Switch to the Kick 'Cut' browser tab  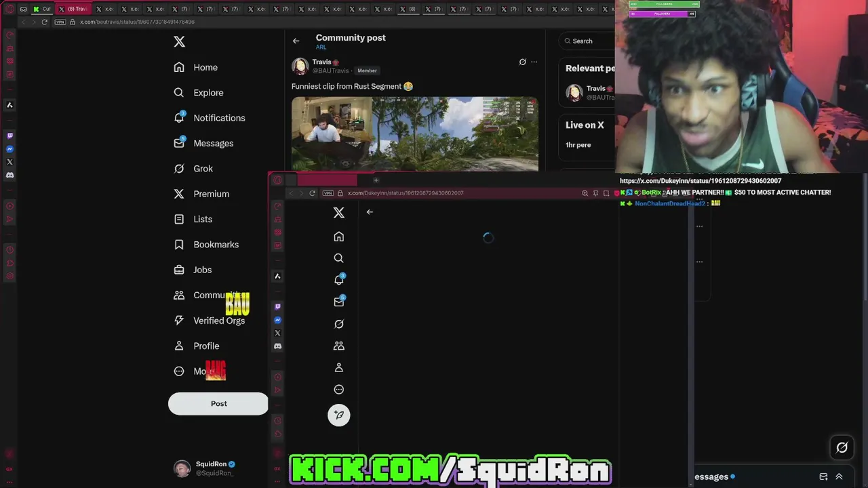tap(43, 9)
